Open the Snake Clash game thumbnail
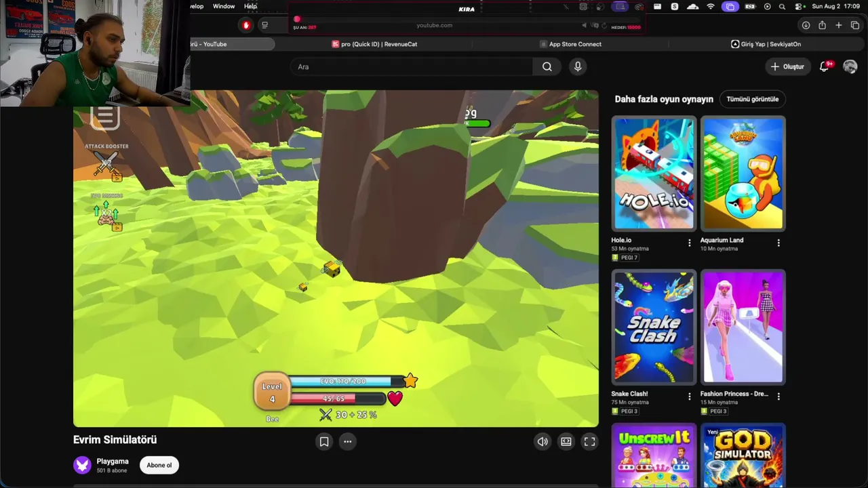The image size is (868, 488). point(654,327)
